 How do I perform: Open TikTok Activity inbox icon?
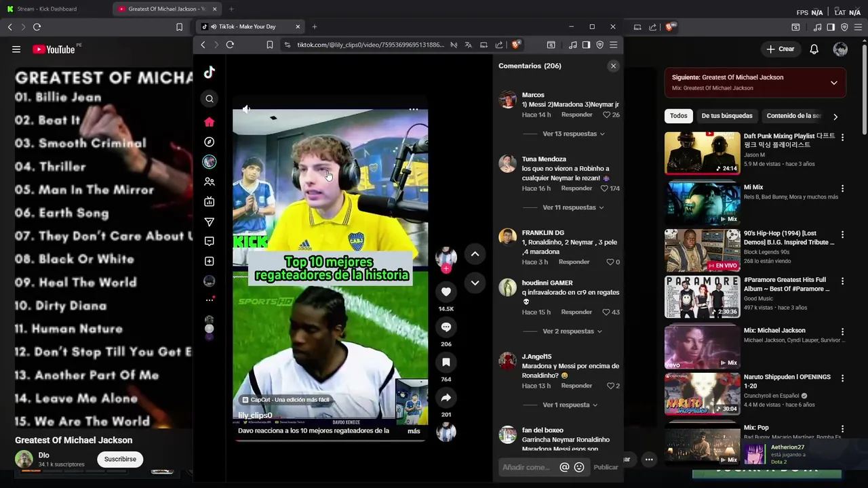[x=210, y=241]
